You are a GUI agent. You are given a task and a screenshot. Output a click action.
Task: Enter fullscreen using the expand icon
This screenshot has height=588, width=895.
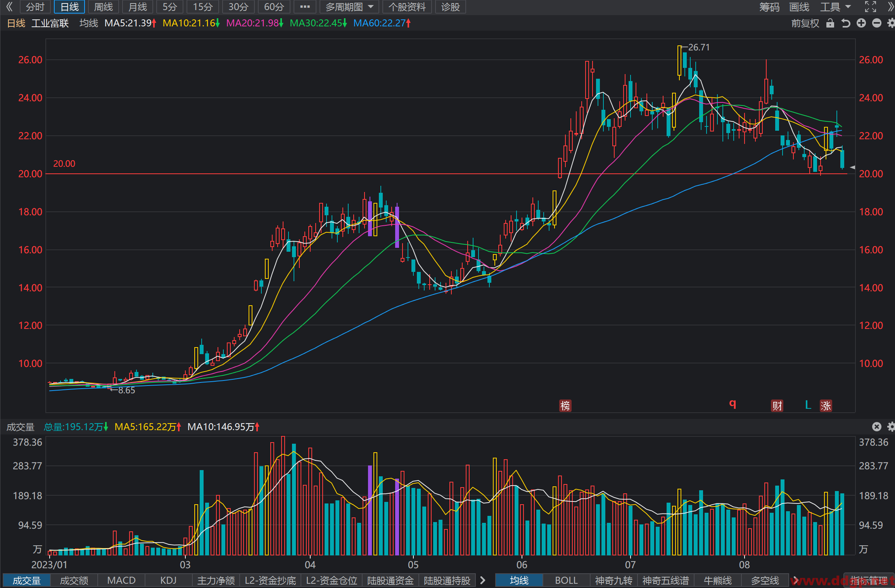871,7
